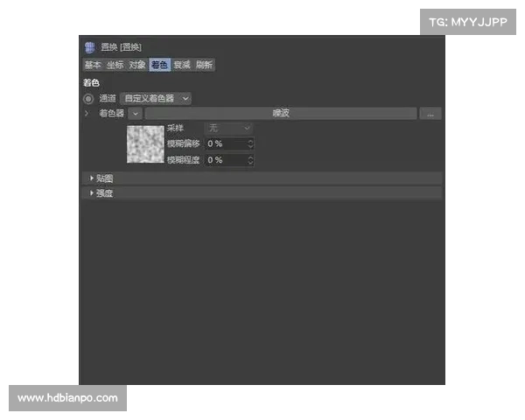Viewport: 525px width, 420px height.
Task: Select the 着色 tab
Action: click(159, 65)
